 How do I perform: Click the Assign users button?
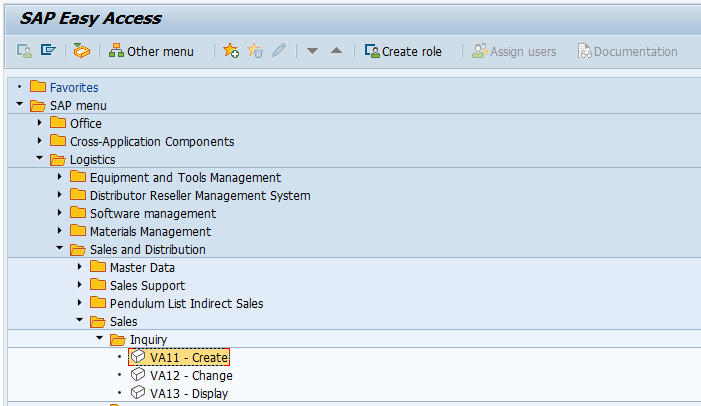point(514,51)
